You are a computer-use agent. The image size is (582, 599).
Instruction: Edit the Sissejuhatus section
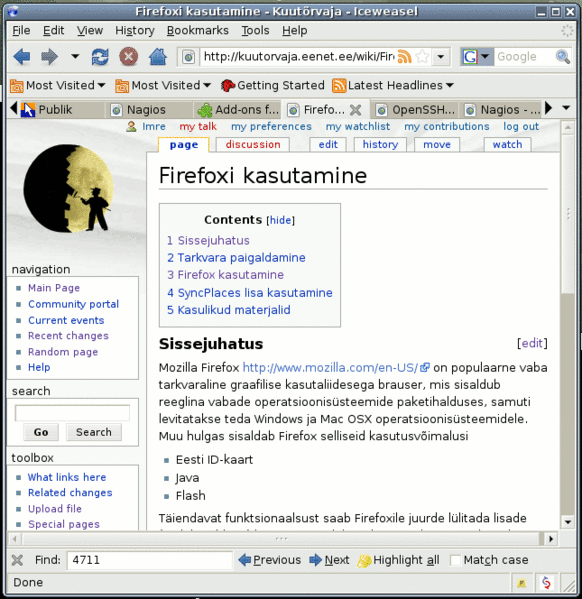coord(532,343)
